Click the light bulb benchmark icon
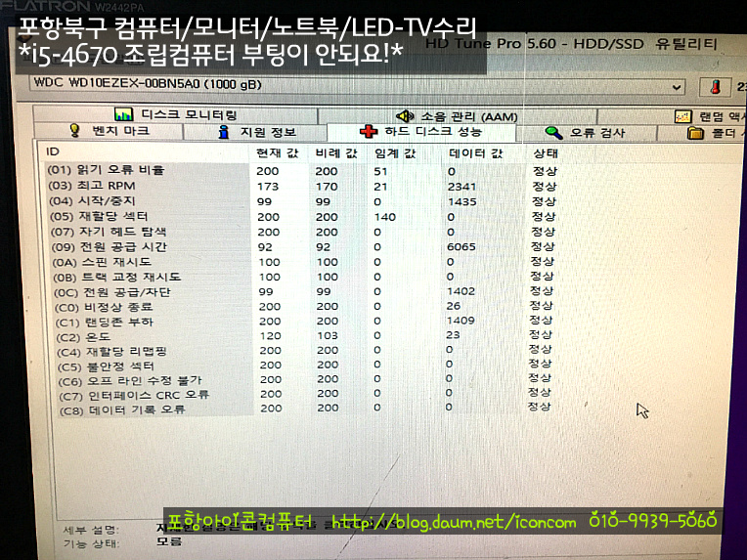The image size is (747, 560). click(74, 130)
